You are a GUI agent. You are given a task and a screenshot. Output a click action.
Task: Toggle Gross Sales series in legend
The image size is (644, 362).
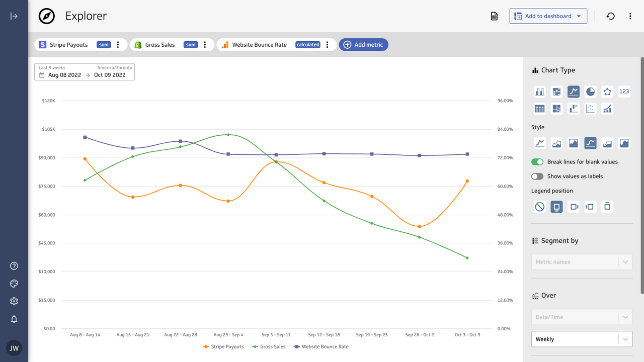pos(269,347)
